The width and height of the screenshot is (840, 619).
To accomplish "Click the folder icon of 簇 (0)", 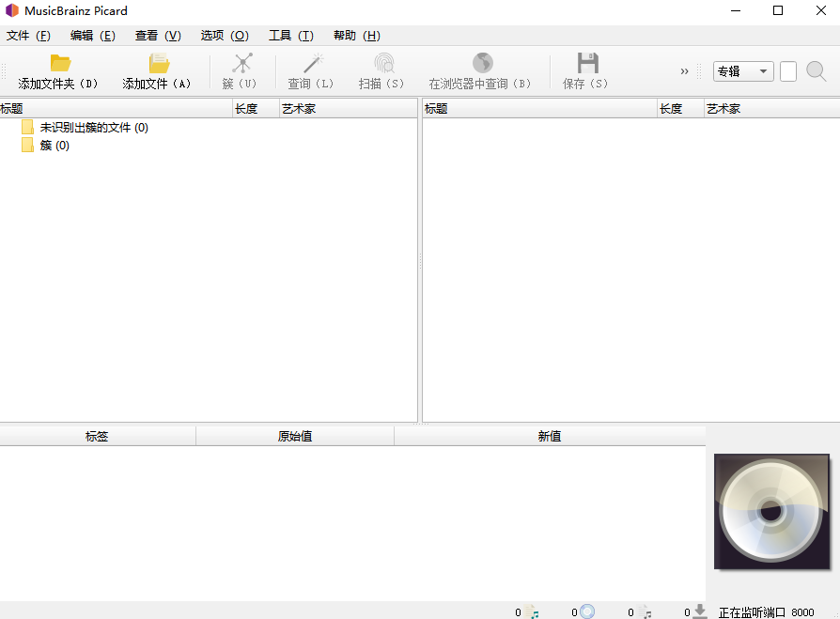I will [28, 145].
